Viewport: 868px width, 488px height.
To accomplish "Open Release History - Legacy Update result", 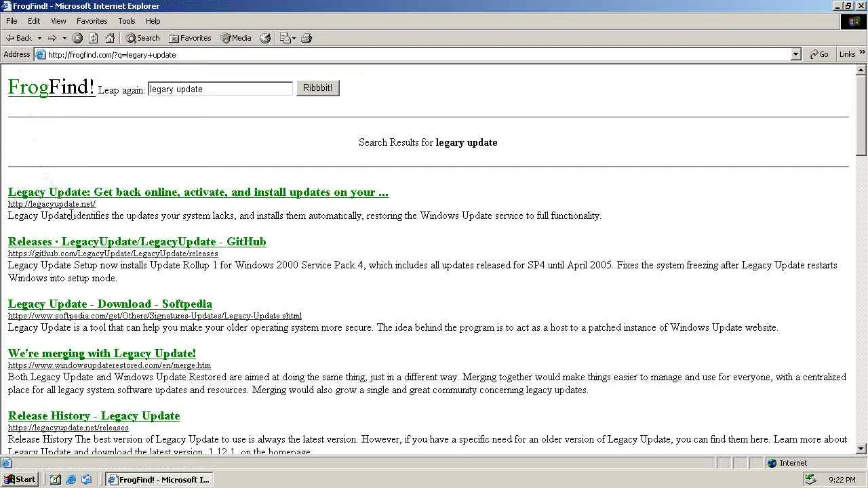I will (94, 416).
